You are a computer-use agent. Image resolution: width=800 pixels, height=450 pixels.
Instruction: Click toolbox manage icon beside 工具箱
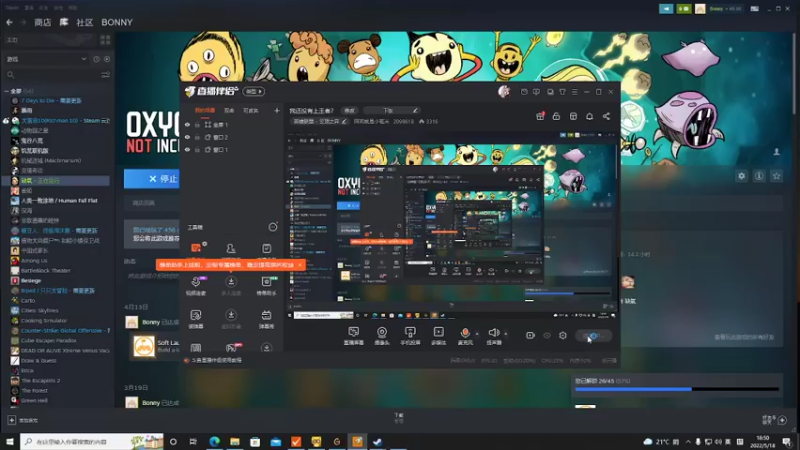pyautogui.click(x=273, y=227)
